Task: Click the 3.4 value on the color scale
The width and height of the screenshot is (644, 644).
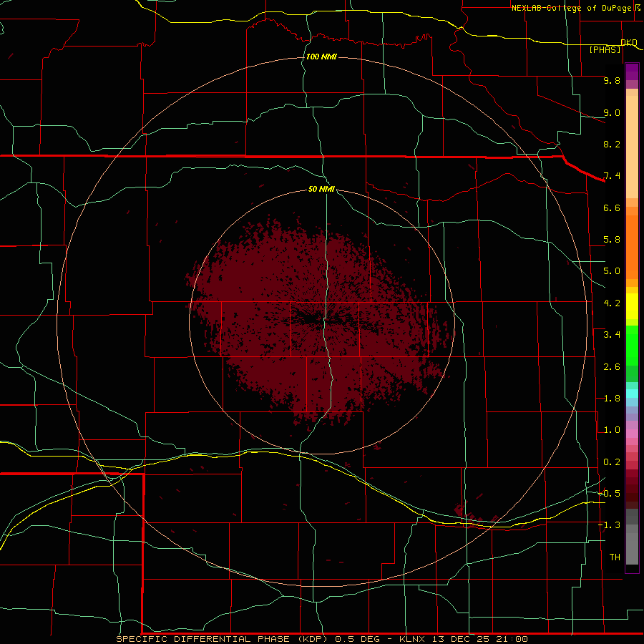Action: pyautogui.click(x=612, y=335)
